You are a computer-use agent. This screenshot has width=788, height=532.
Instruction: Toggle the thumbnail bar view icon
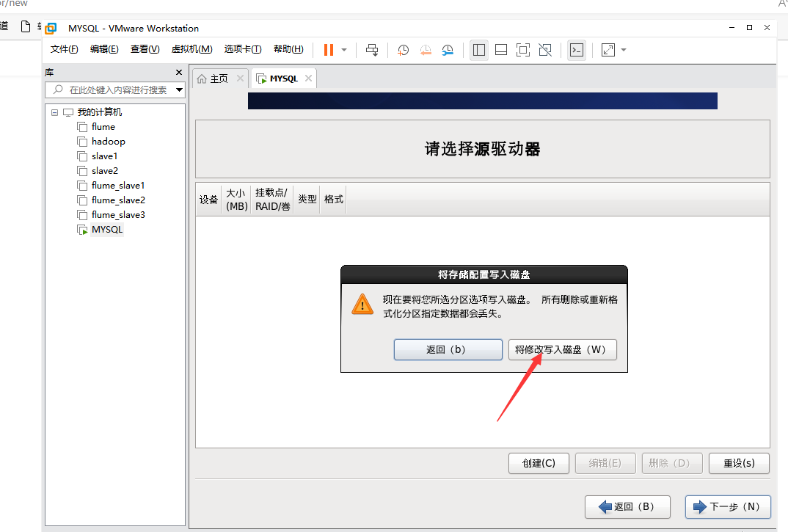[x=501, y=50]
